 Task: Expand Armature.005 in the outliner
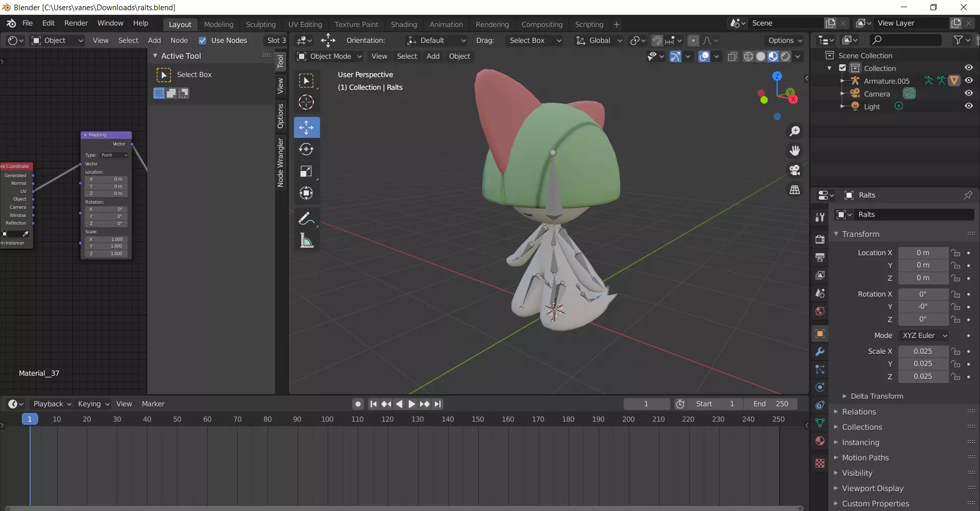842,81
